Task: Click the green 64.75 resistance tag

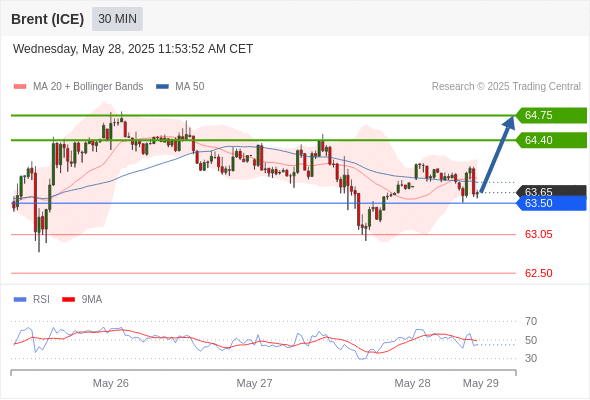Action: [x=551, y=115]
